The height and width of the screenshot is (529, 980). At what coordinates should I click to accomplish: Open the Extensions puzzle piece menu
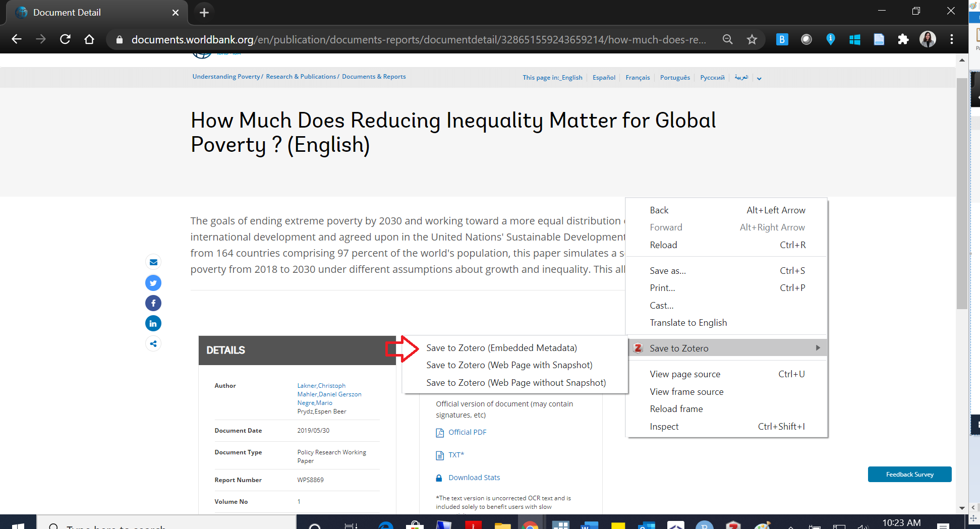point(903,39)
